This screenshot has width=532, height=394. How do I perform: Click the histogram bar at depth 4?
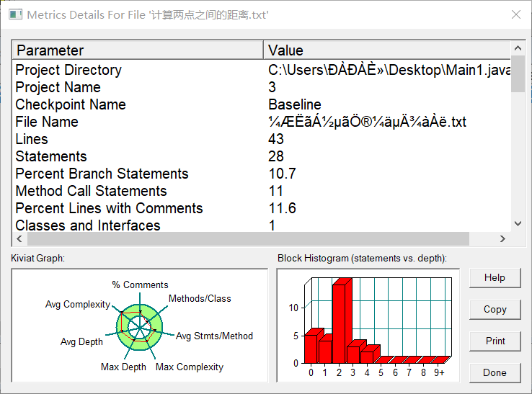(x=368, y=356)
